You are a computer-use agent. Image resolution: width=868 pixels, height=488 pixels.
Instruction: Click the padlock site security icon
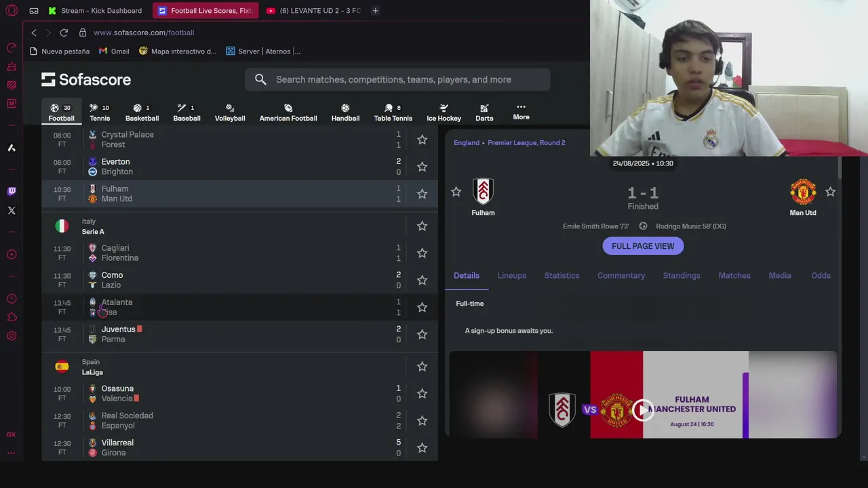click(x=83, y=33)
